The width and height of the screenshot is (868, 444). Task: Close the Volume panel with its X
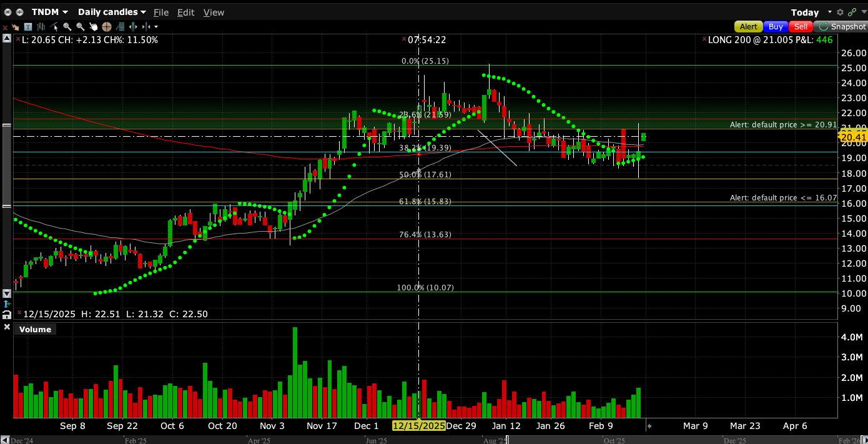(6, 327)
